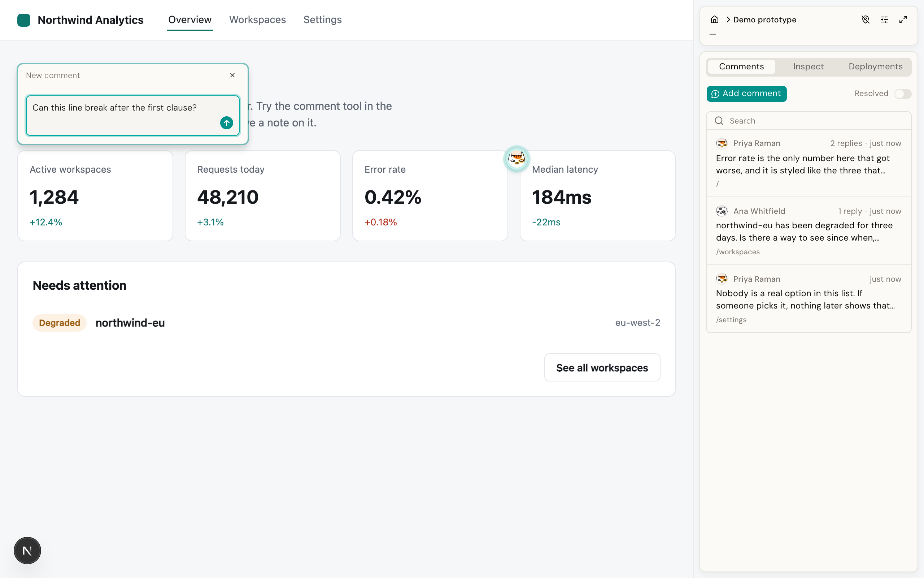Click the Requests today 48,210 value
Image resolution: width=924 pixels, height=578 pixels.
(228, 197)
